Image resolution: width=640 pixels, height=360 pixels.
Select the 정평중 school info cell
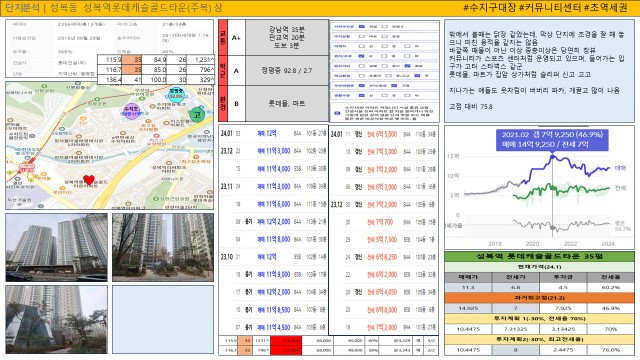coord(287,71)
